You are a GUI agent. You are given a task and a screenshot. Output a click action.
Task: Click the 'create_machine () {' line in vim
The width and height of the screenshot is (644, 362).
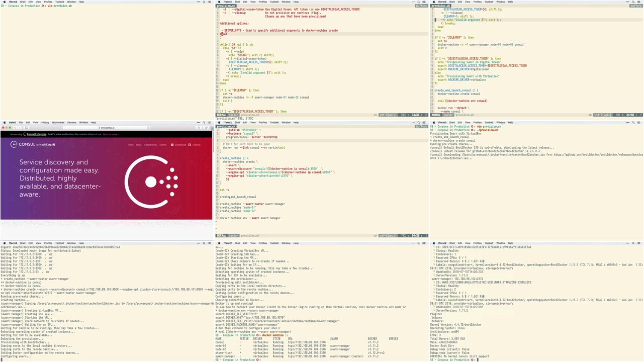(x=234, y=158)
